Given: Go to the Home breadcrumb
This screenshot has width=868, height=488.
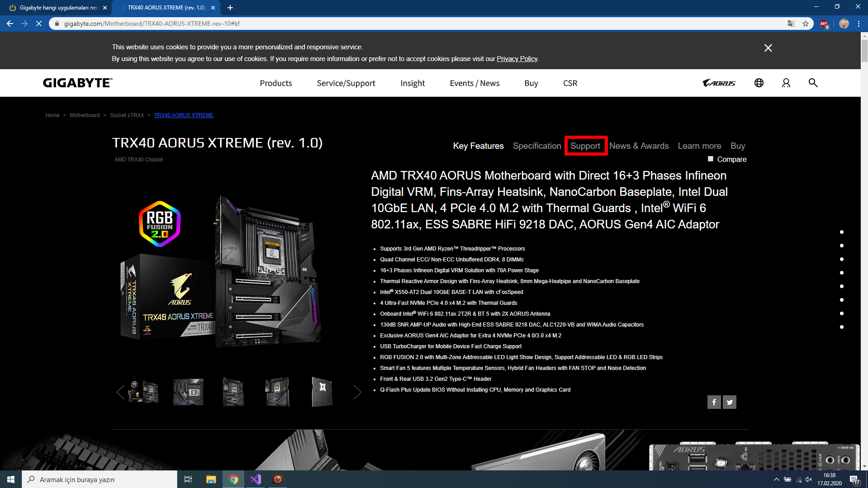Looking at the screenshot, I should coord(52,115).
